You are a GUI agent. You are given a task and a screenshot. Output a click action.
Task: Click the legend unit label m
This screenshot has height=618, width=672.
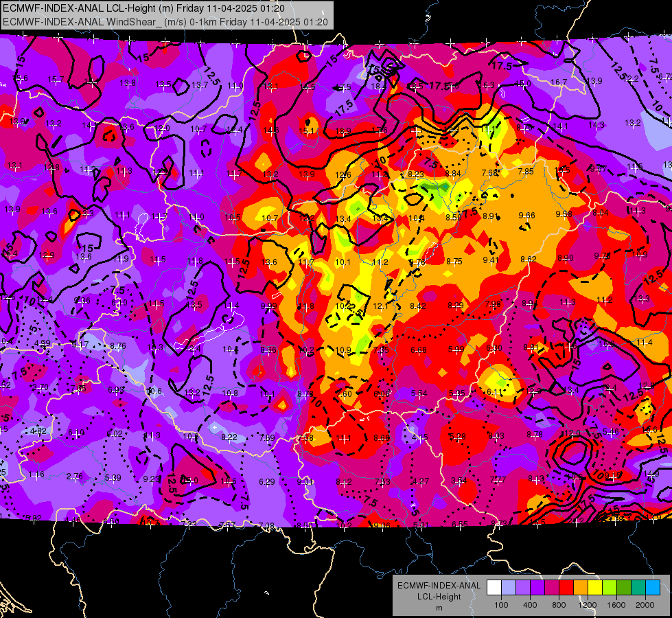tap(439, 608)
